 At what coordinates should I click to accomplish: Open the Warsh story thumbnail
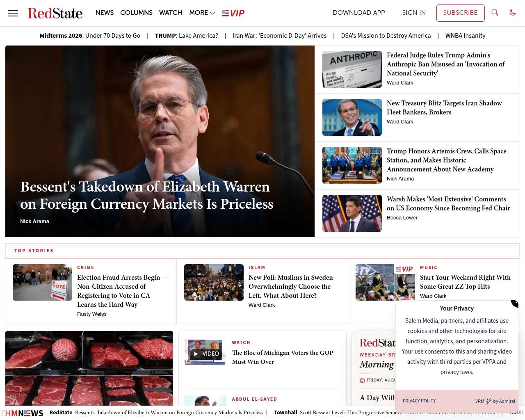[352, 213]
